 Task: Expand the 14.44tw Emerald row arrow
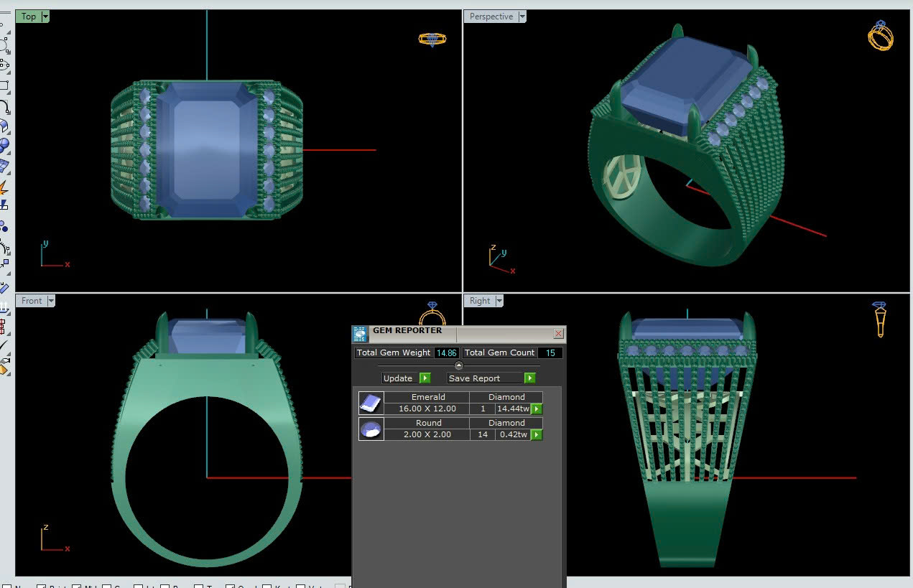point(537,409)
